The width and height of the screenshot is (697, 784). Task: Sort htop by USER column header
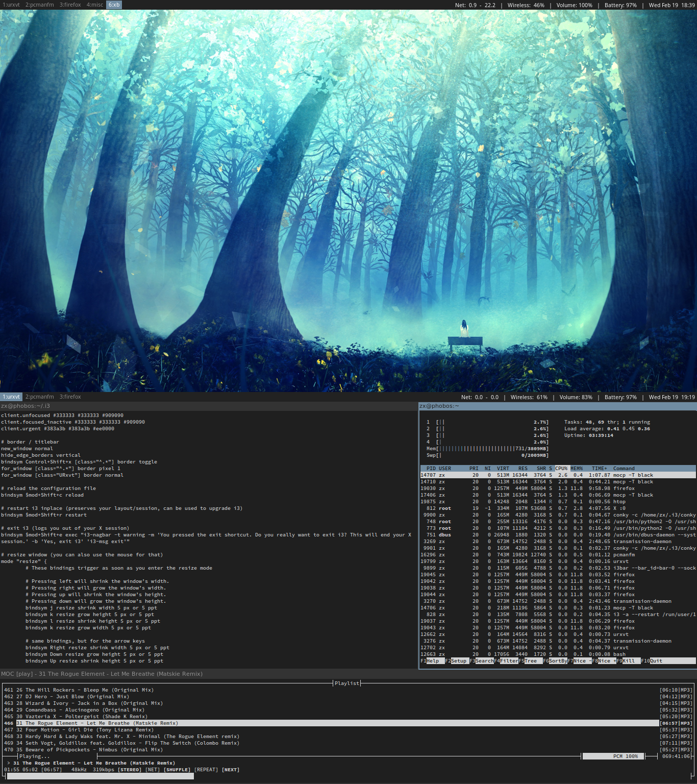click(445, 468)
